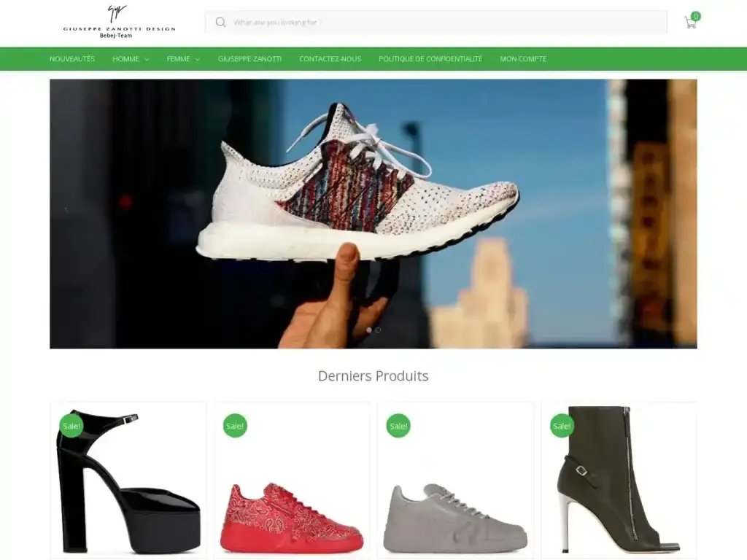Expand the Homme dropdown menu
The image size is (747, 560).
click(x=131, y=59)
